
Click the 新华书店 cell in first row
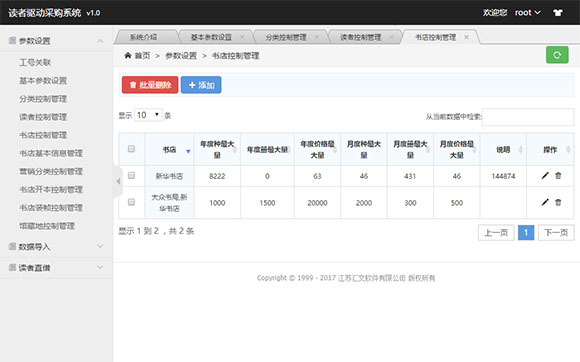[169, 176]
